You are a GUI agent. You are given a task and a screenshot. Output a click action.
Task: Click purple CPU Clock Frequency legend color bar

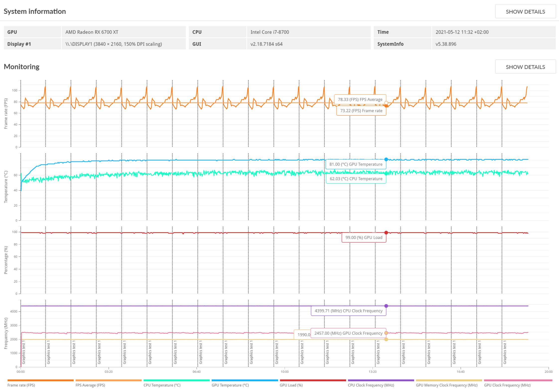[381, 380]
